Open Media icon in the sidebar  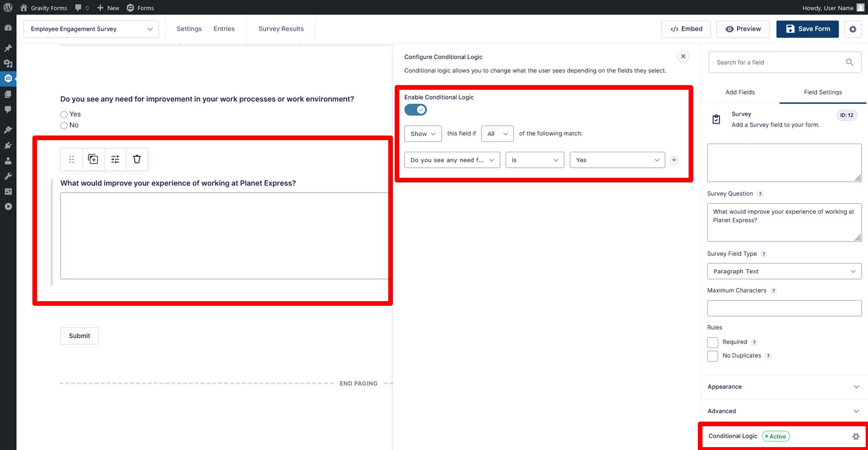(8, 63)
